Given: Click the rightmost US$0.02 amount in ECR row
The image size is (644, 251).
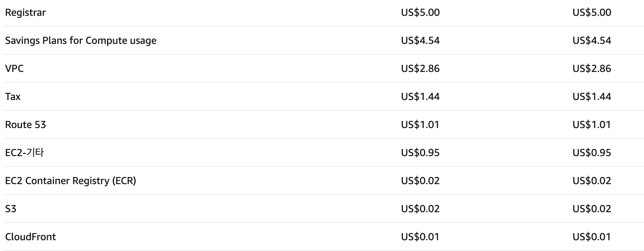Looking at the screenshot, I should click(592, 181).
